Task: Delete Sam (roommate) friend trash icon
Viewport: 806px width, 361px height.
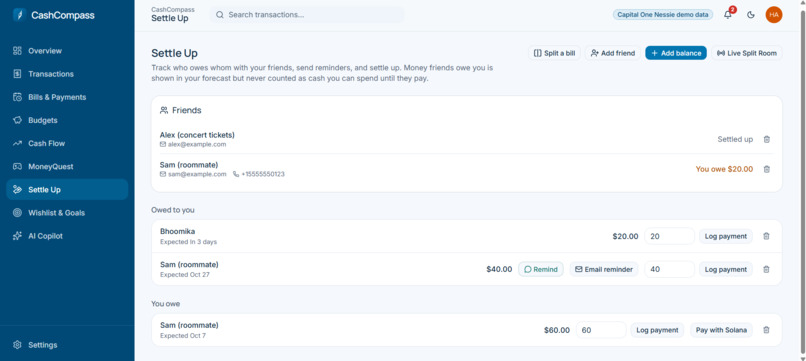Action: click(x=766, y=169)
